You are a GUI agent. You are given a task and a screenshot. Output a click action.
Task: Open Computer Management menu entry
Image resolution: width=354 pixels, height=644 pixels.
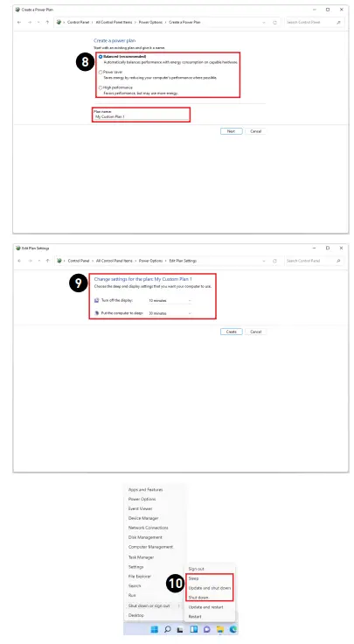(x=150, y=547)
